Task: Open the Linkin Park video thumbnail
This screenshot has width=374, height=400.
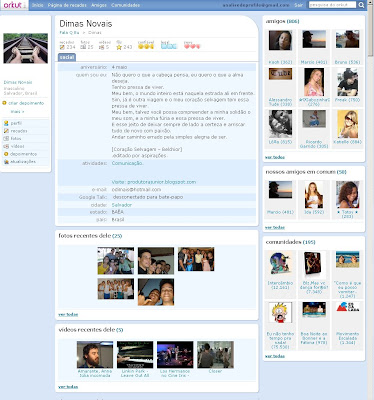Action: [x=135, y=354]
